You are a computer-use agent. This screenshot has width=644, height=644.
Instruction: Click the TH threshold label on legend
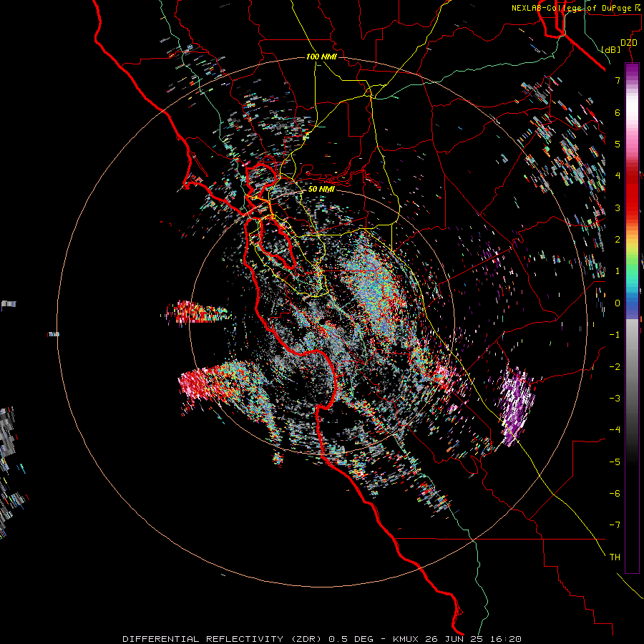(615, 557)
